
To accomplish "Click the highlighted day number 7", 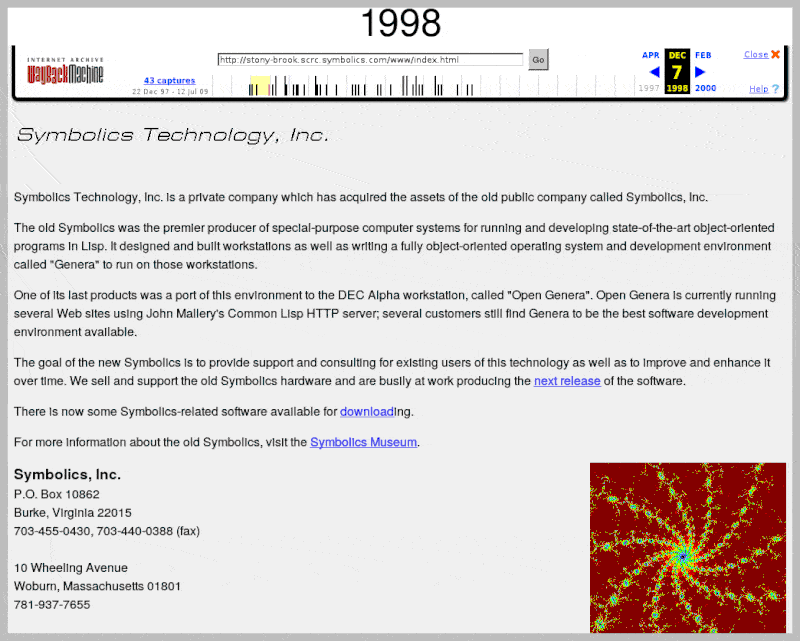I will 677,72.
